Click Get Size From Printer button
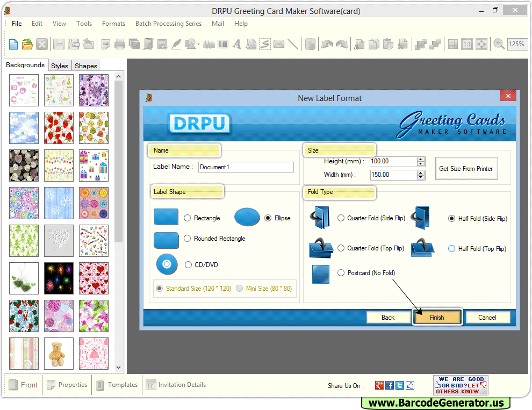Image resolution: width=532 pixels, height=410 pixels. pos(466,169)
